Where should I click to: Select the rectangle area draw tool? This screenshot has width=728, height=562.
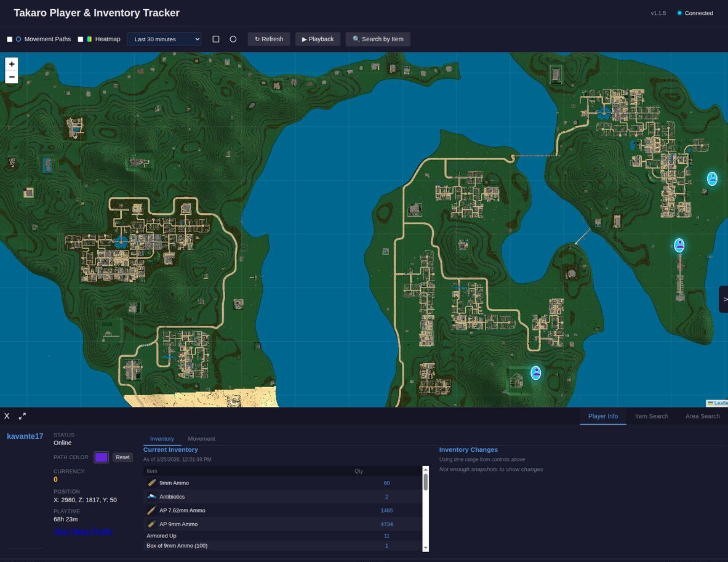(216, 39)
